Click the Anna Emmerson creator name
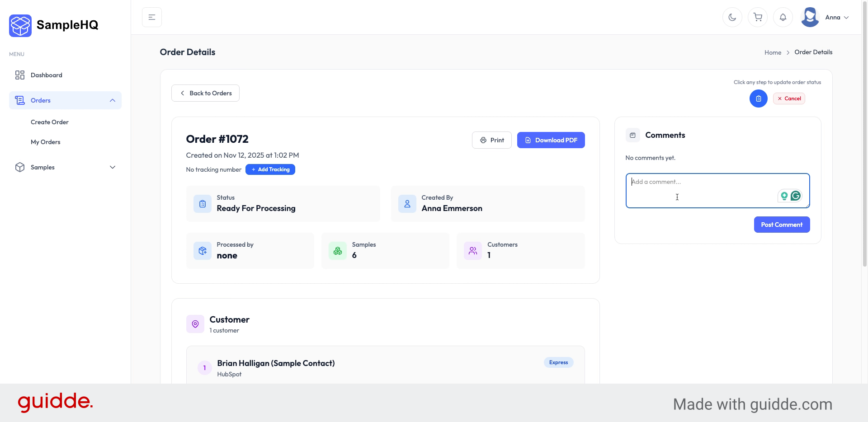Viewport: 868px width, 422px height. pos(452,208)
